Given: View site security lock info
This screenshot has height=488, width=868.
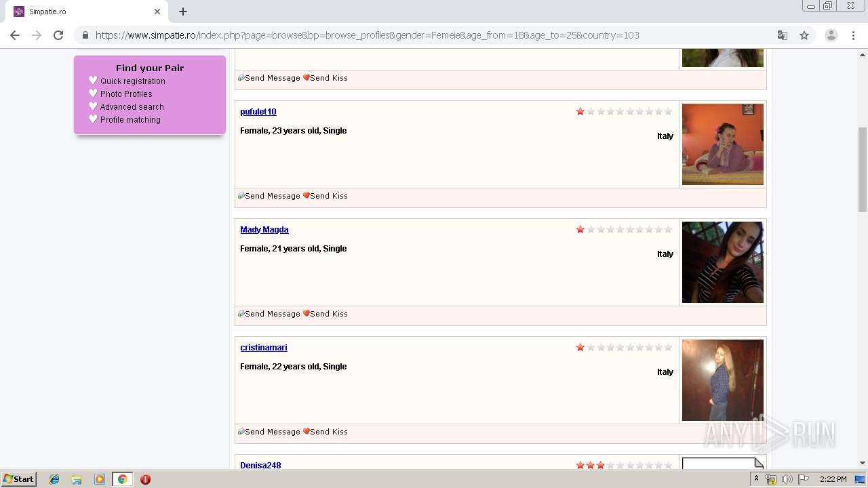Looking at the screenshot, I should [85, 35].
